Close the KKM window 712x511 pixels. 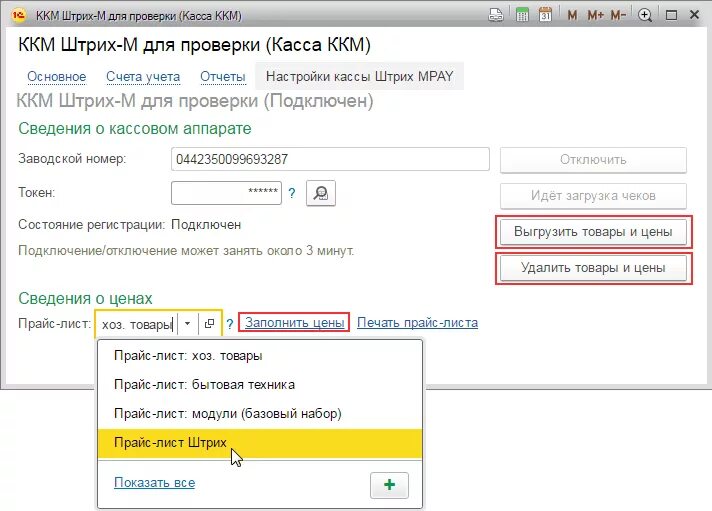[694, 15]
